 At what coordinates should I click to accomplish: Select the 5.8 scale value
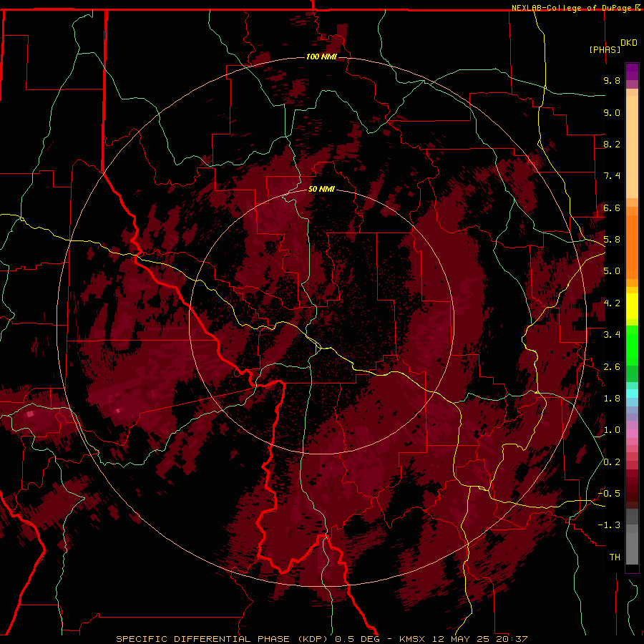(x=612, y=240)
